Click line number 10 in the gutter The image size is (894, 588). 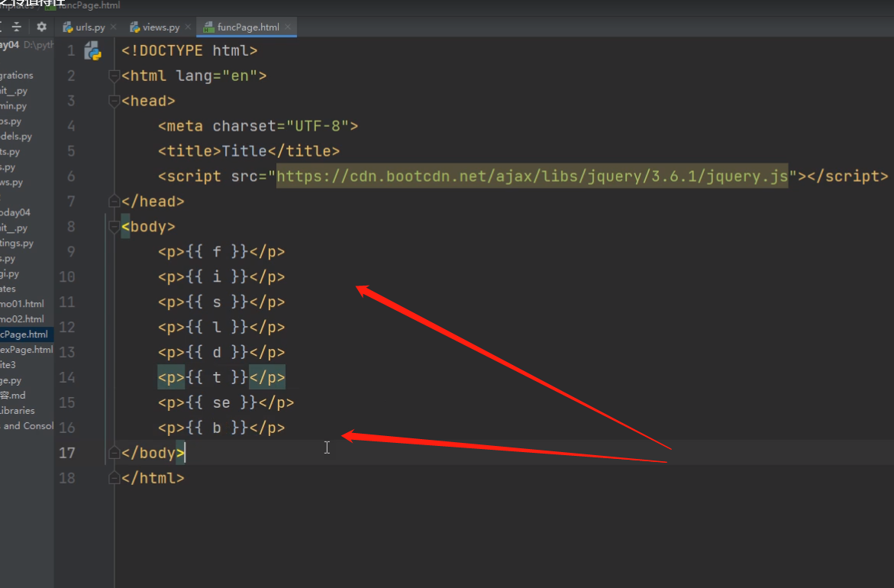(x=66, y=276)
